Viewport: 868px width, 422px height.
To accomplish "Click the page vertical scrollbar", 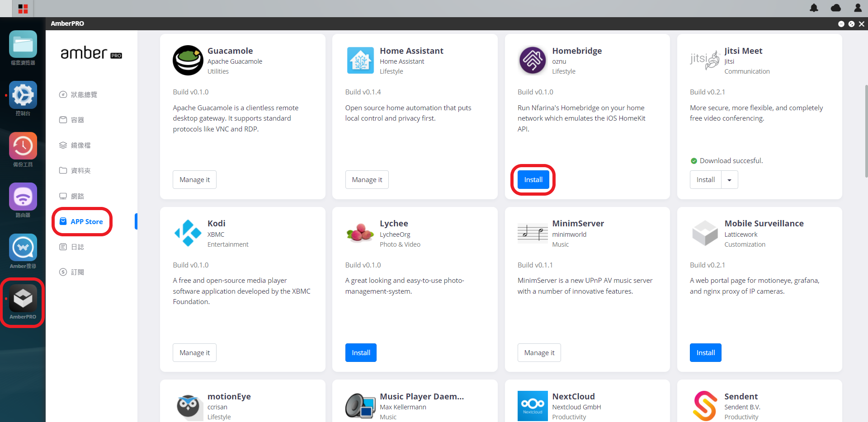I will click(x=866, y=131).
